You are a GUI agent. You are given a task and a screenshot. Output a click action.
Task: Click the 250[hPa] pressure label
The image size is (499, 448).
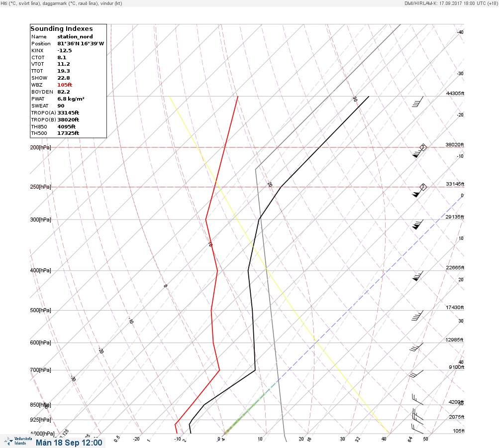[40, 187]
